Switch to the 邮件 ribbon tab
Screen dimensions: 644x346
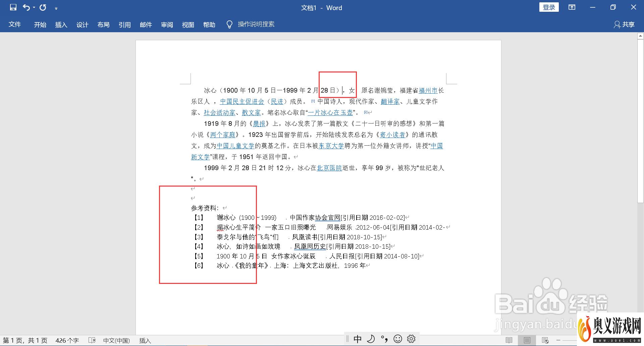(x=146, y=24)
